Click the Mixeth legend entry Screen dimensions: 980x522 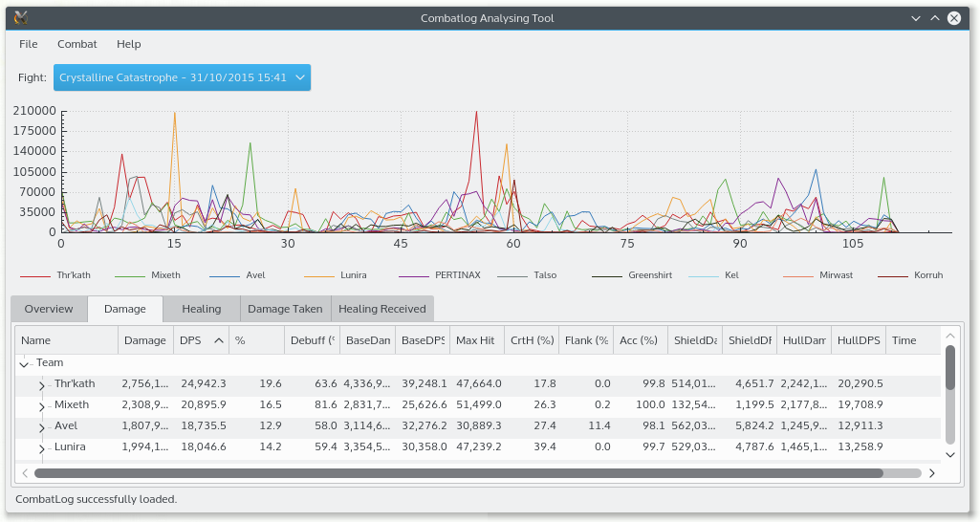pos(148,275)
